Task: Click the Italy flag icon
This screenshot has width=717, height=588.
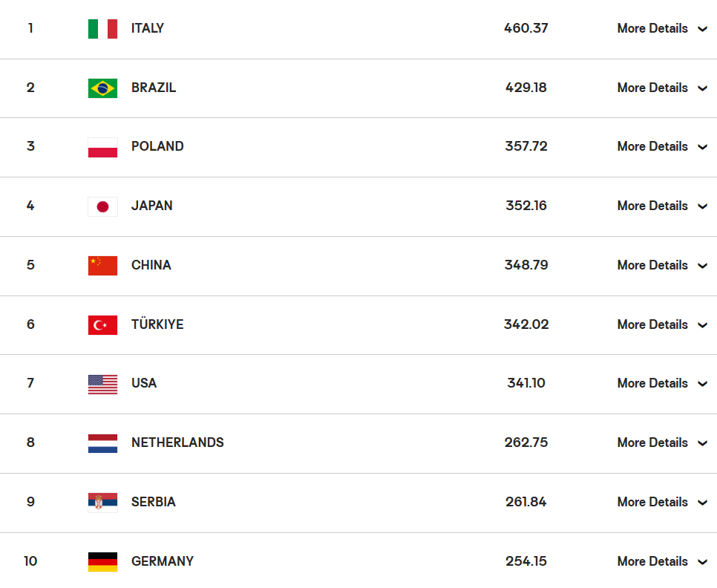Action: (102, 29)
